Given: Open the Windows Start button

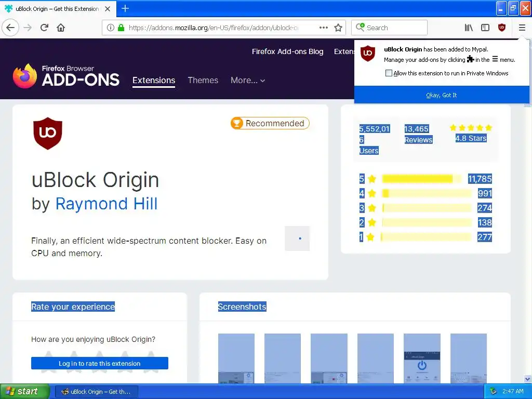Looking at the screenshot, I should (x=25, y=391).
